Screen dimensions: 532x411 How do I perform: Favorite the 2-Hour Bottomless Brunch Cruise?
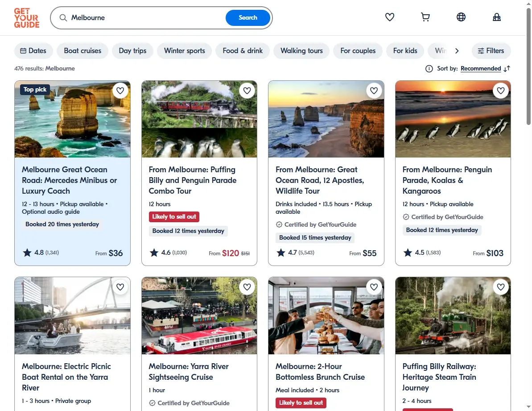[x=374, y=287]
